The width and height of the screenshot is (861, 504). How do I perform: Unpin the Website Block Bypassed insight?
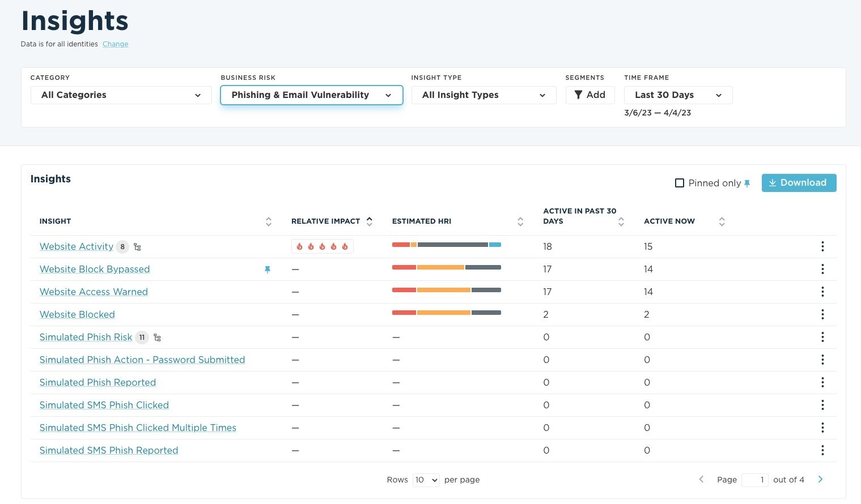(268, 270)
